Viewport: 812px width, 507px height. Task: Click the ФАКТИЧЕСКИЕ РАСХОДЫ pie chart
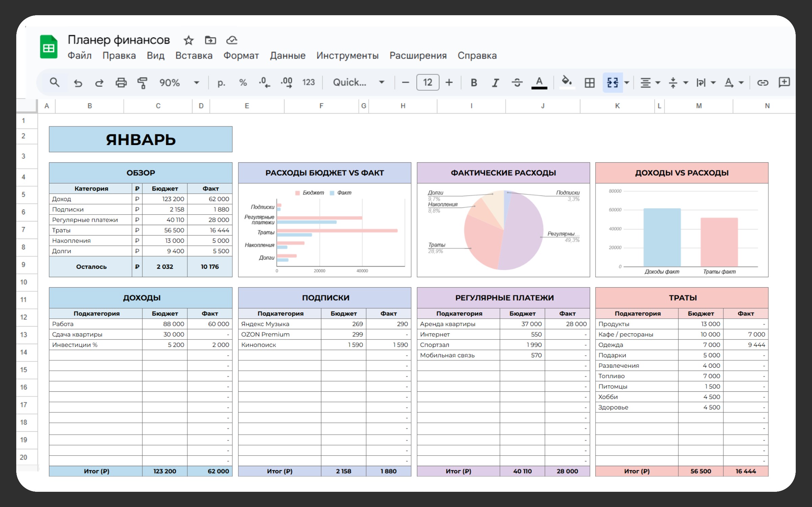coord(504,231)
